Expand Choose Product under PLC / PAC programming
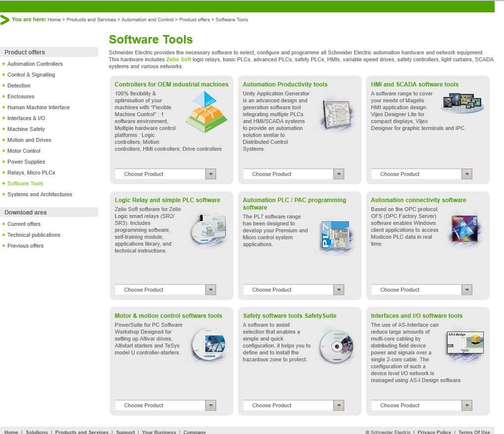Screen dimensions: 504x434 (293, 290)
